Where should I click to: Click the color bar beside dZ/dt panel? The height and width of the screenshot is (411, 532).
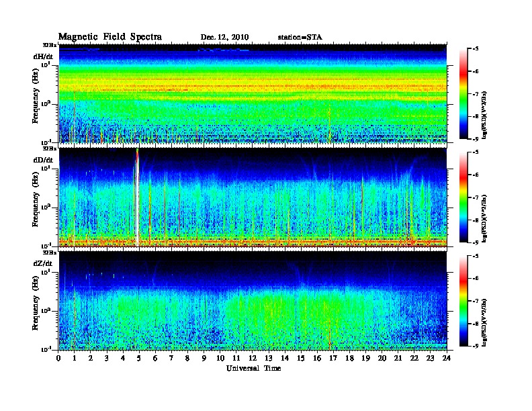tap(463, 301)
